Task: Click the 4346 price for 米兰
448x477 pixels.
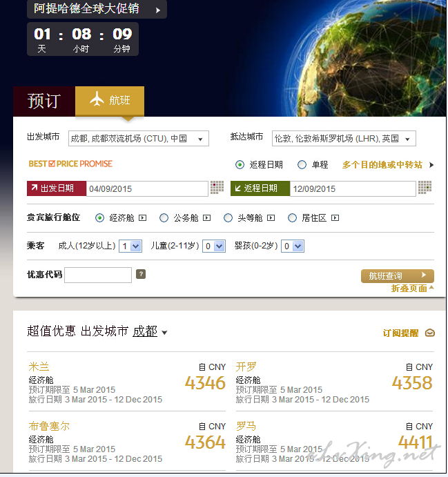Action: click(205, 383)
